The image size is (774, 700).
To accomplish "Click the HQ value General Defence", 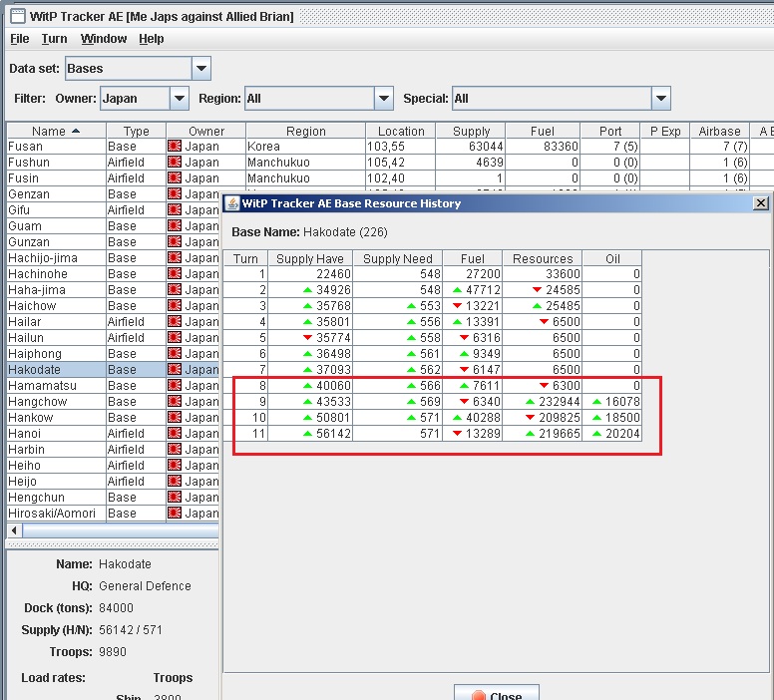I will tap(145, 586).
